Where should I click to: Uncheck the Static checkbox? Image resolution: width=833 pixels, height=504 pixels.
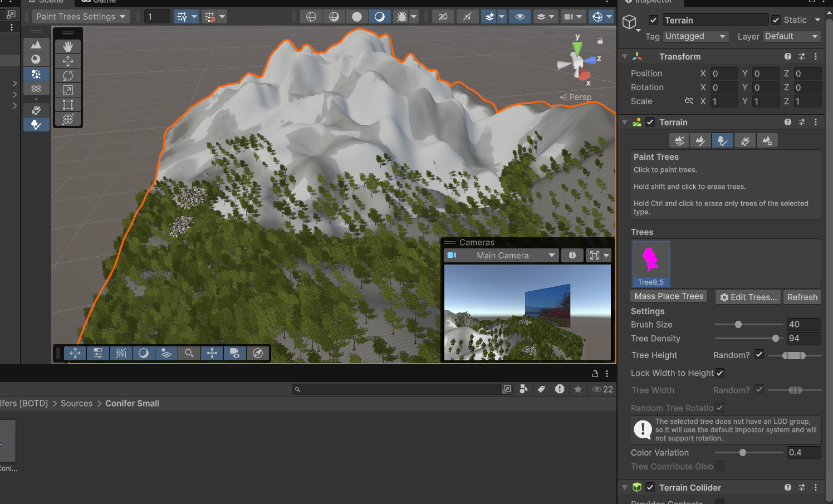point(776,20)
